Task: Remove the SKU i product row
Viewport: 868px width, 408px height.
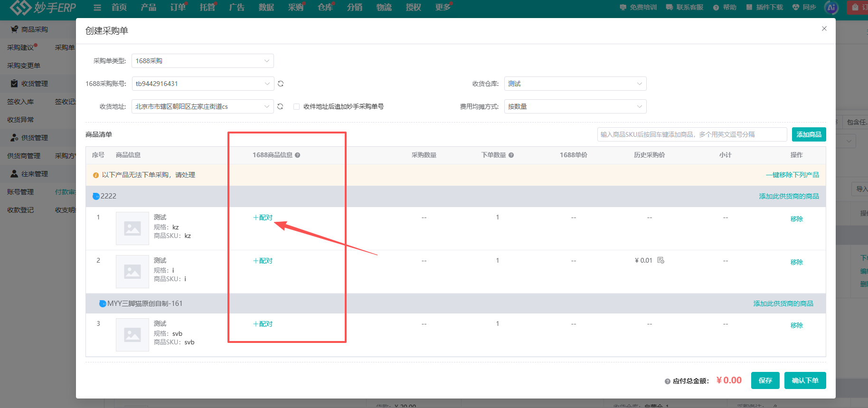Action: [797, 262]
